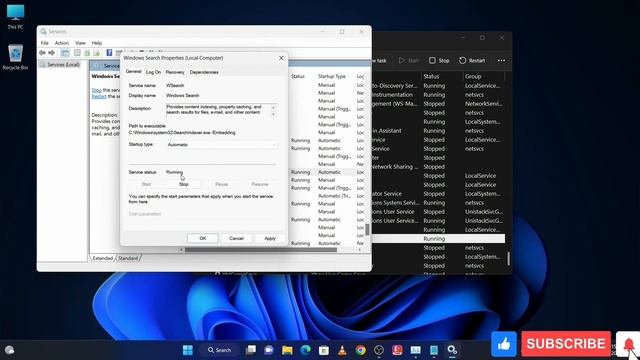Open OBS Studio taskbar icon
This screenshot has width=640, height=360.
[x=379, y=350]
